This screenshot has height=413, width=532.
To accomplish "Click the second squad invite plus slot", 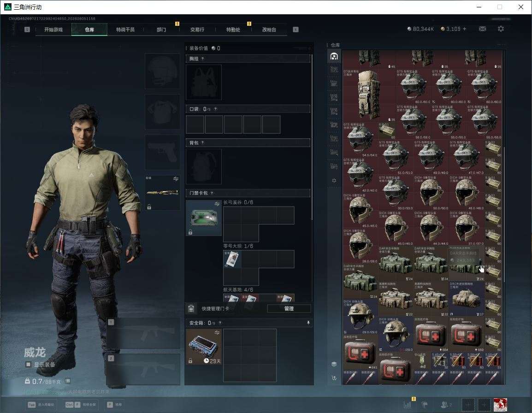I will 484,405.
